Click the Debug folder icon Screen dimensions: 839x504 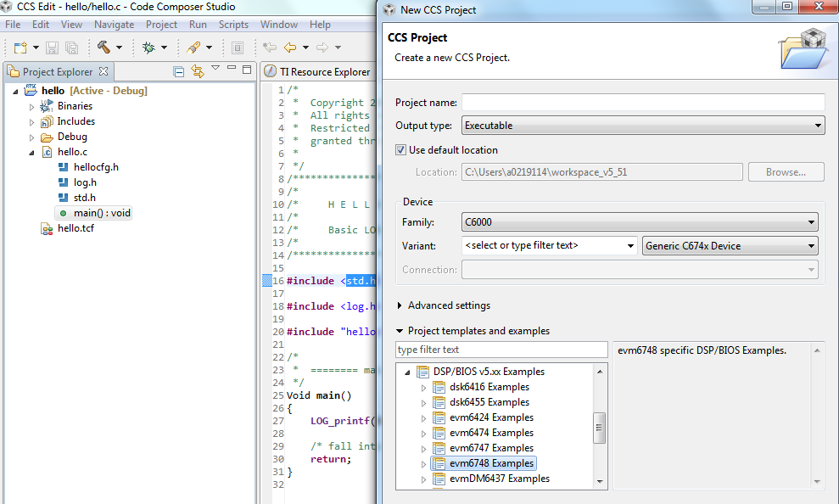tap(47, 137)
